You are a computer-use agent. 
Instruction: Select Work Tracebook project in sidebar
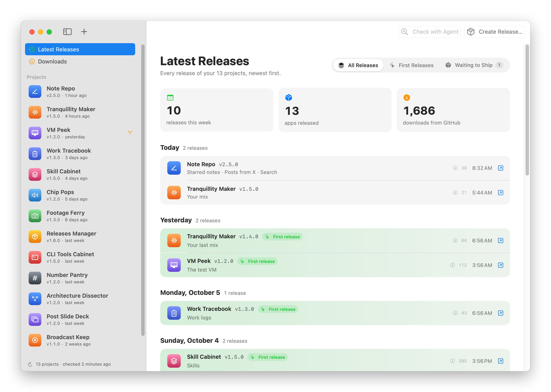tap(80, 154)
